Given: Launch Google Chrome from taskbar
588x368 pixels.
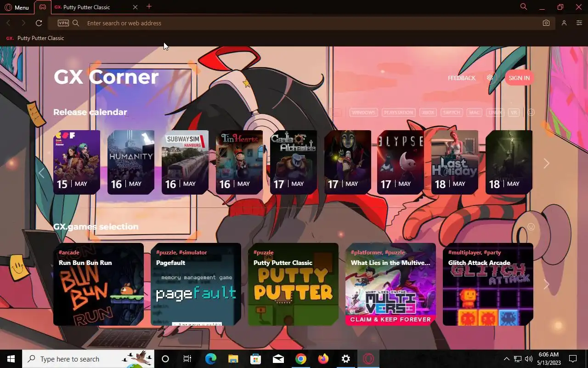Looking at the screenshot, I should [x=300, y=359].
